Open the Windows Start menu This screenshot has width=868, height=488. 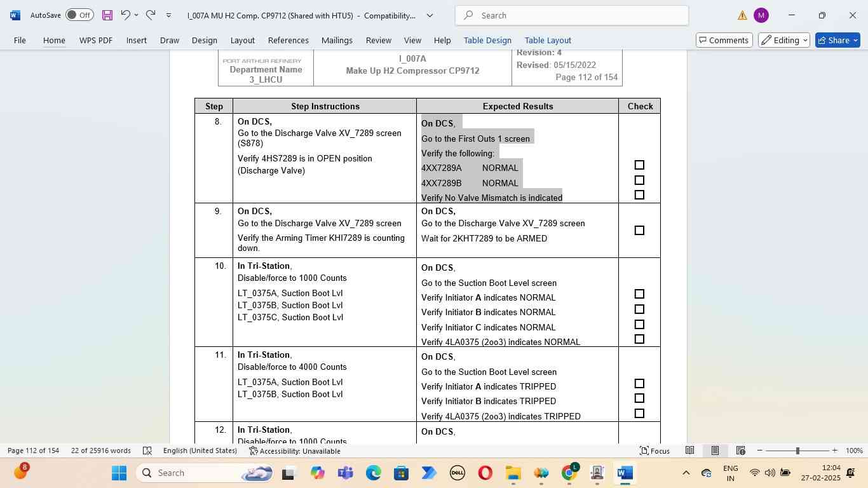coord(119,473)
